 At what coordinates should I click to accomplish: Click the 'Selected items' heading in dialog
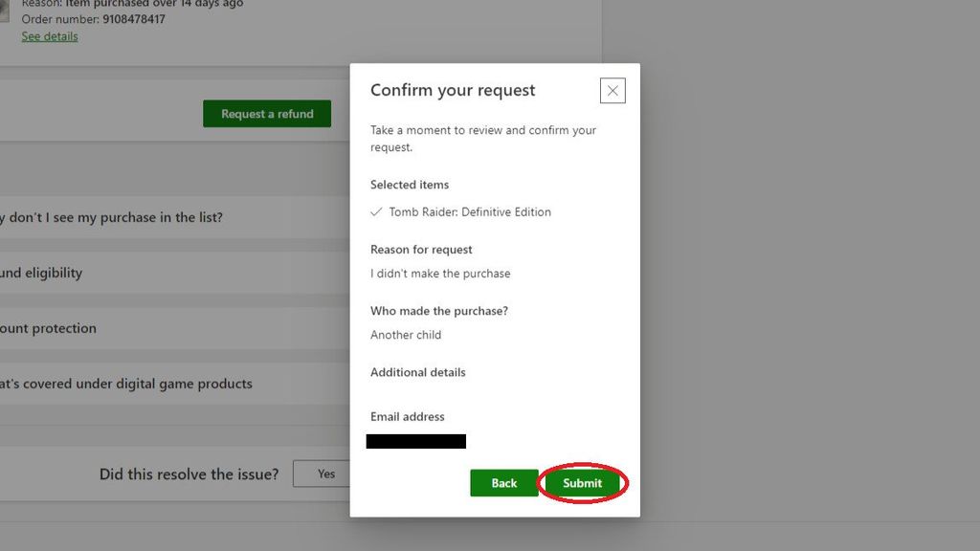pyautogui.click(x=409, y=185)
